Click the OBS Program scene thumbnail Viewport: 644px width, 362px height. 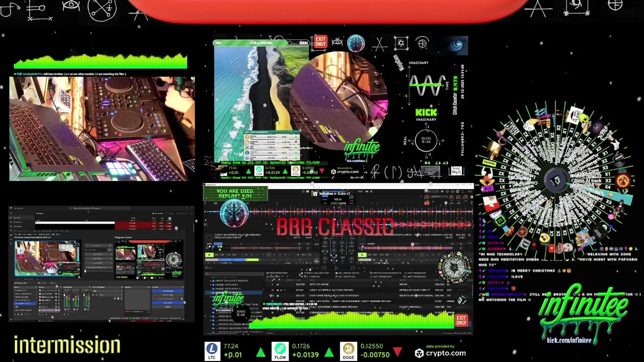coord(149,259)
